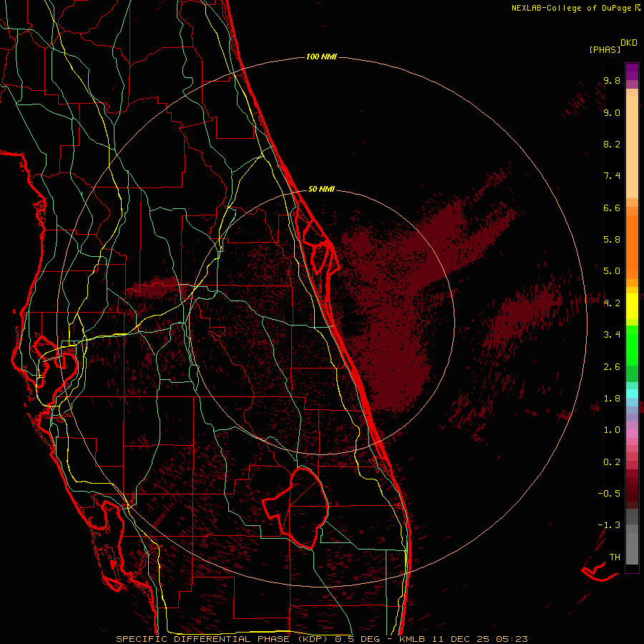
Task: Click the cyan segment of the color bar
Action: click(632, 394)
